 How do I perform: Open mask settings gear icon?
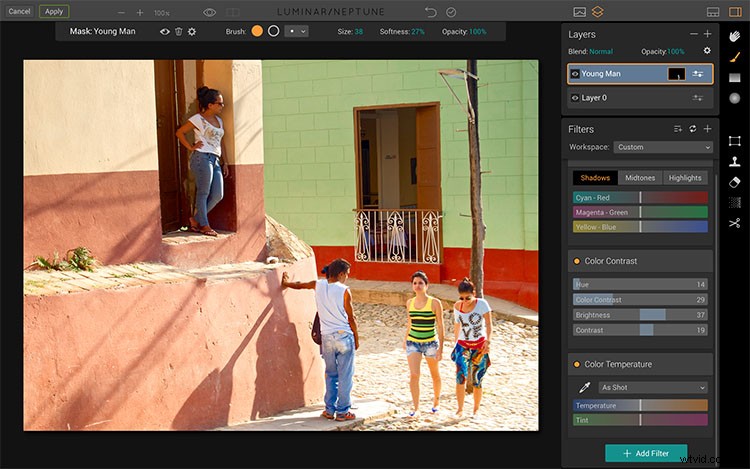[x=192, y=32]
